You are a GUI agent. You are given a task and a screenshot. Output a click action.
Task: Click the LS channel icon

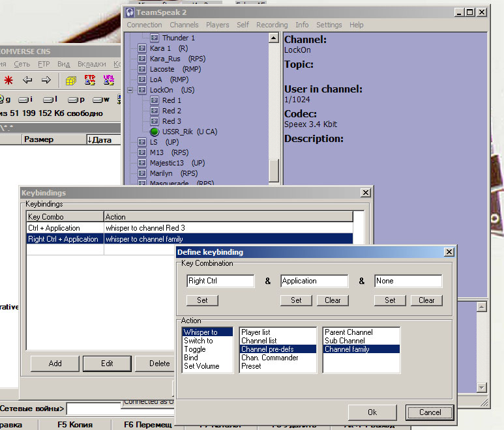click(142, 142)
